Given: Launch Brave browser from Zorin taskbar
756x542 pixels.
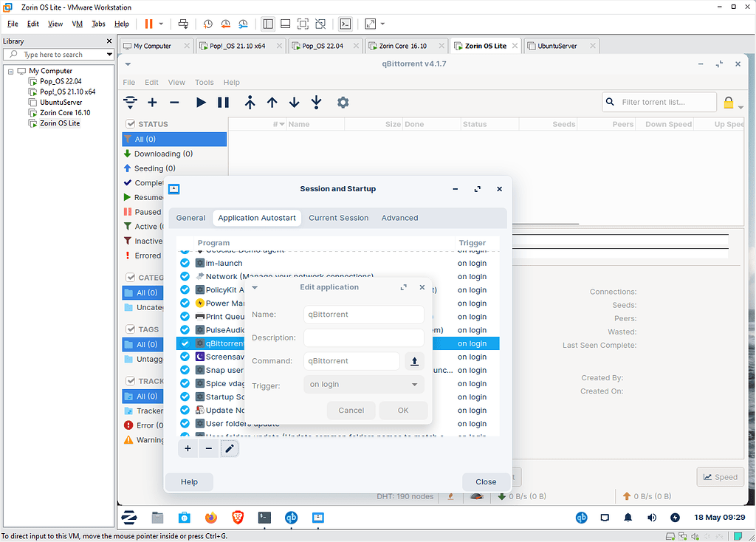Looking at the screenshot, I should pyautogui.click(x=238, y=518).
